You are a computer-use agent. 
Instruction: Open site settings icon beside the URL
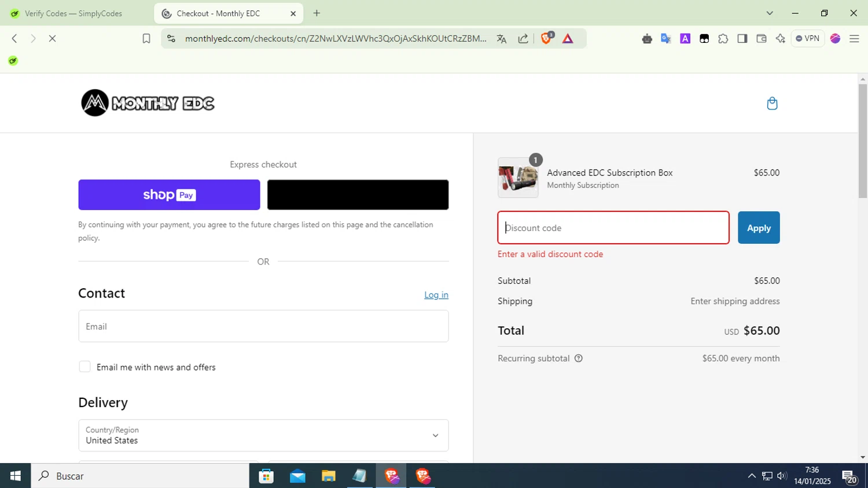coord(171,39)
